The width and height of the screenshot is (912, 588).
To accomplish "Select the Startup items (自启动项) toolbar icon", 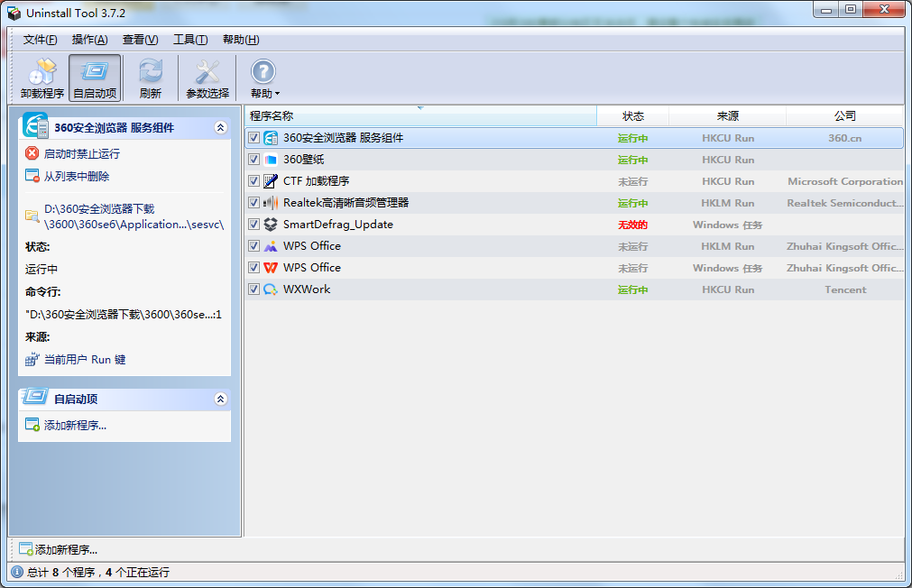I will click(x=95, y=72).
